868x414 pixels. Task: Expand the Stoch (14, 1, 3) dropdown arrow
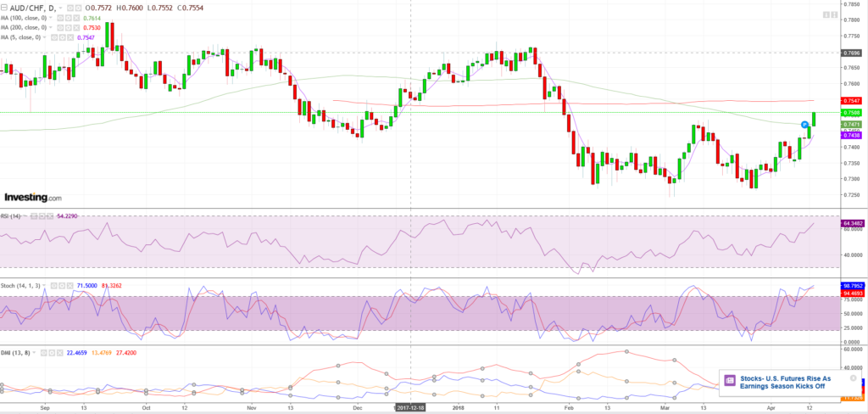click(44, 285)
